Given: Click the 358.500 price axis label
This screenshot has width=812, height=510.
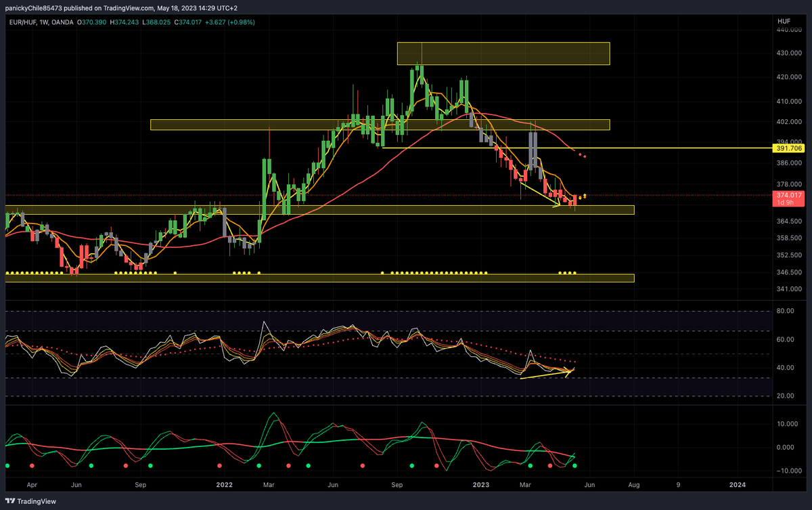Looking at the screenshot, I should point(788,238).
